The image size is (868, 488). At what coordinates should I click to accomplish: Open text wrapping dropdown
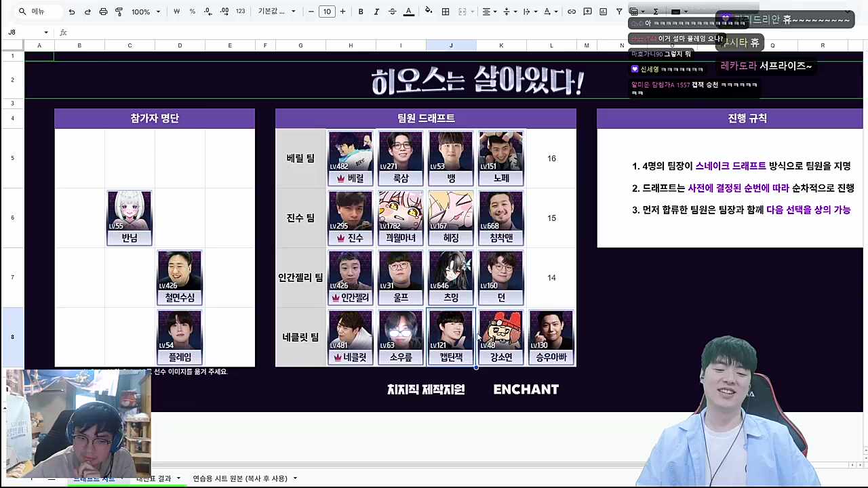530,12
